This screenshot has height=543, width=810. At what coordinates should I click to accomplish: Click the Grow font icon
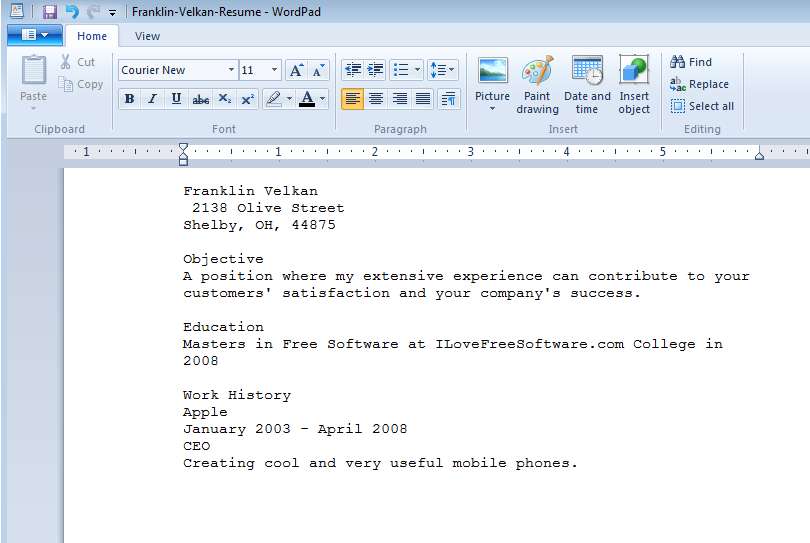[x=296, y=70]
